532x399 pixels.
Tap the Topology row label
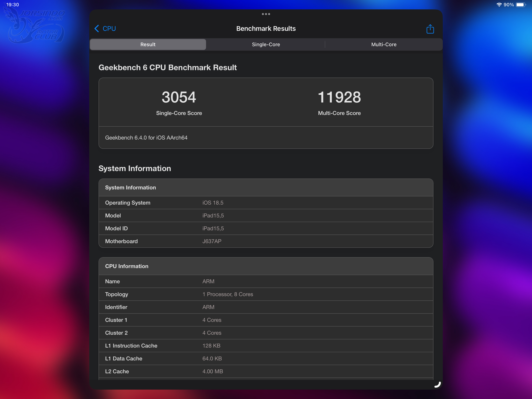pos(116,294)
